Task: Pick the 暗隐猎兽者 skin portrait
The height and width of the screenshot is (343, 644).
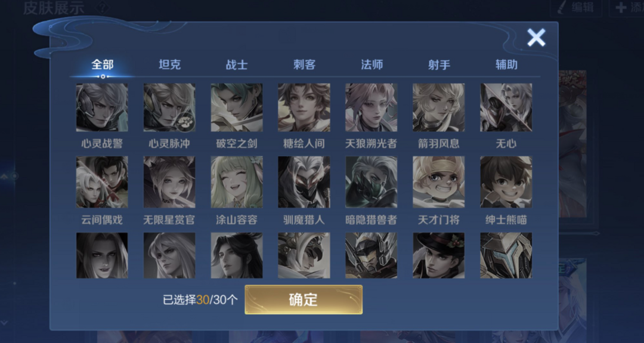Action: pyautogui.click(x=371, y=182)
